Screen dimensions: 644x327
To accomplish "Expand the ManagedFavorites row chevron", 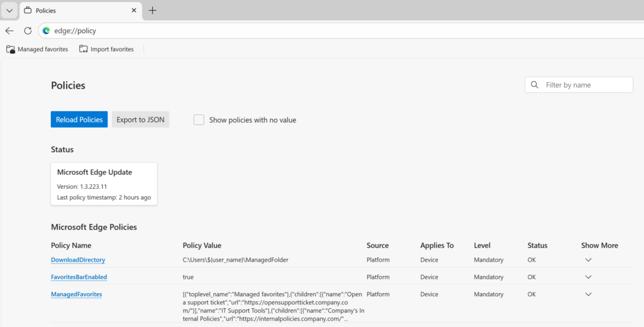I will click(588, 294).
